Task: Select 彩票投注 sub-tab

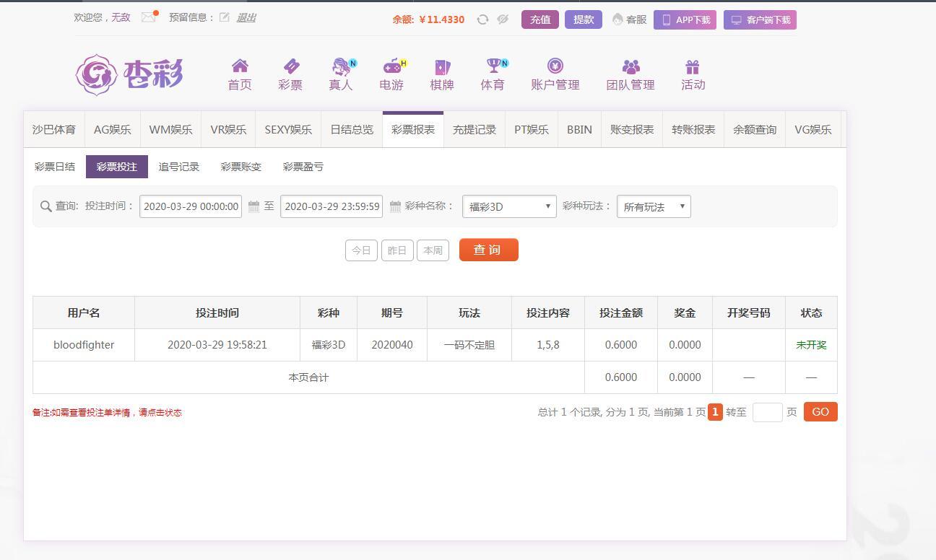Action: 117,167
